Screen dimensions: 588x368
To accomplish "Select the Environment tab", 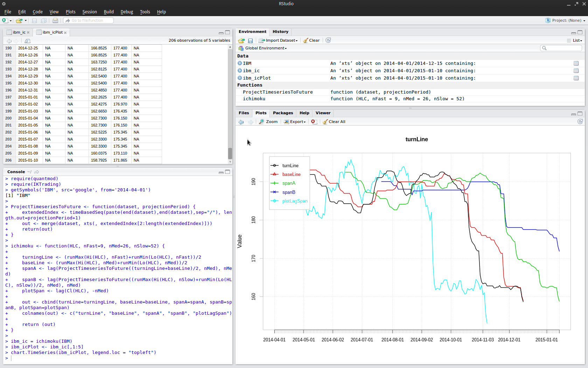I will (252, 32).
